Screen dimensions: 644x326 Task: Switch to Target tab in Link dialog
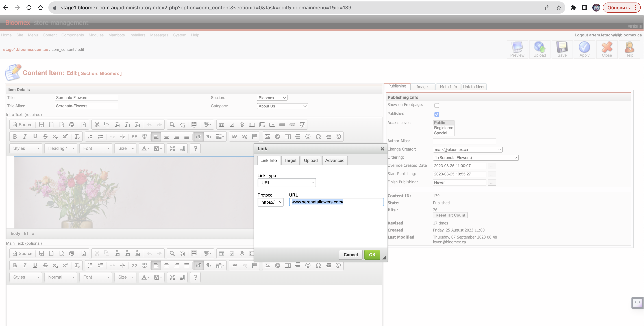click(290, 160)
